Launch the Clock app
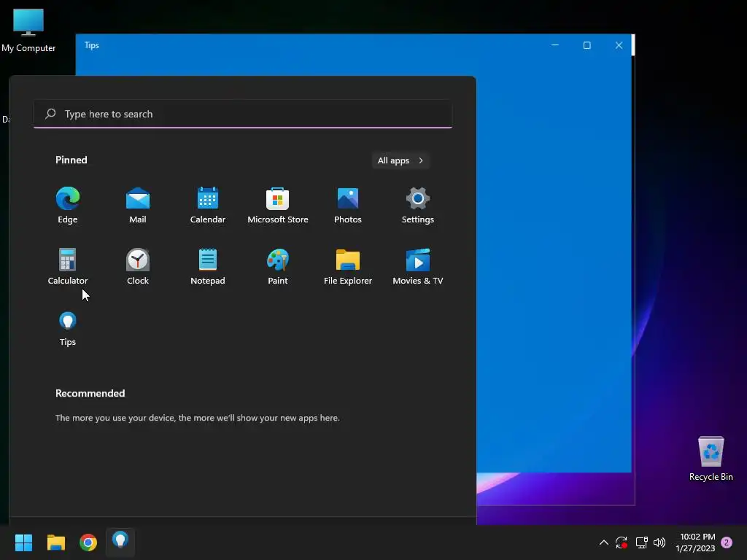This screenshot has height=560, width=747. click(138, 267)
